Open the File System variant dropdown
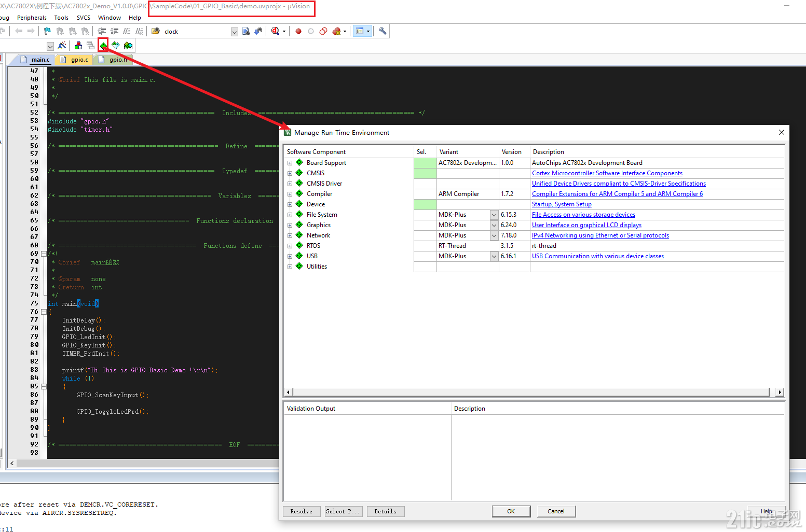 [494, 215]
